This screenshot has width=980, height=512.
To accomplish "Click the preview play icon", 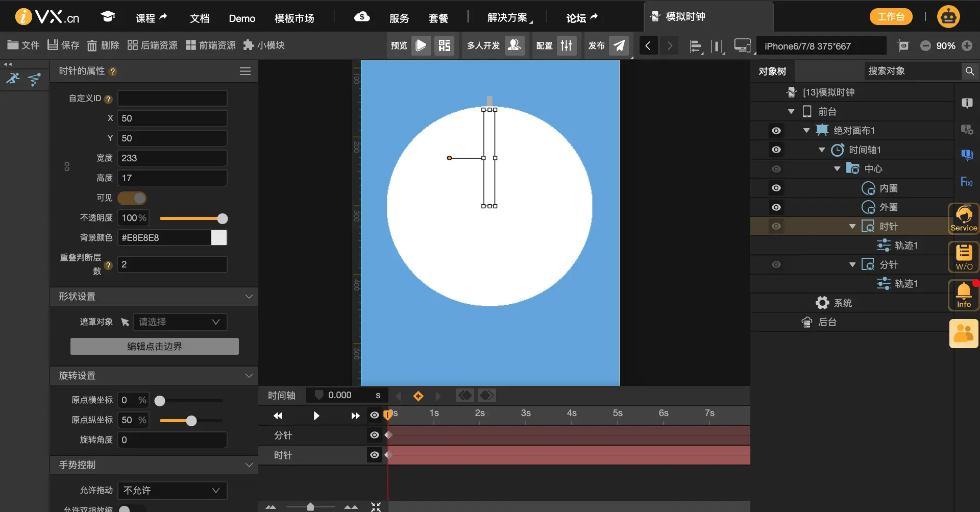I will pyautogui.click(x=421, y=45).
